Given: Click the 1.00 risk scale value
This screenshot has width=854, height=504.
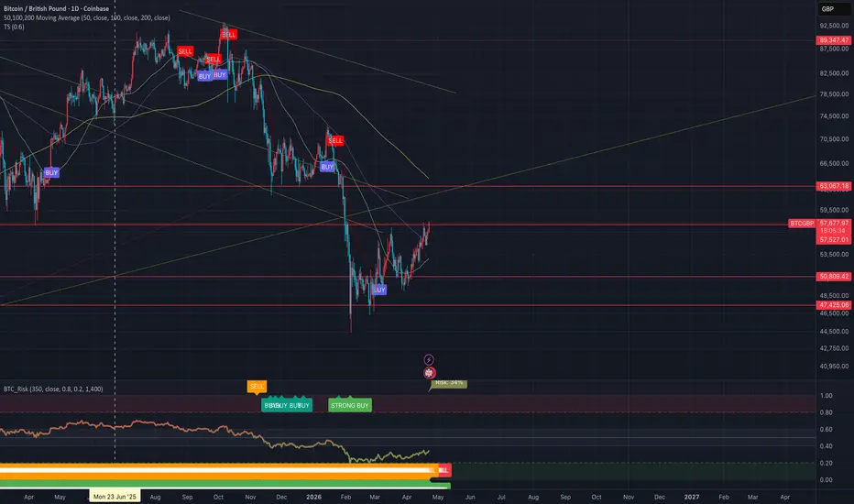Looking at the screenshot, I should click(x=827, y=396).
